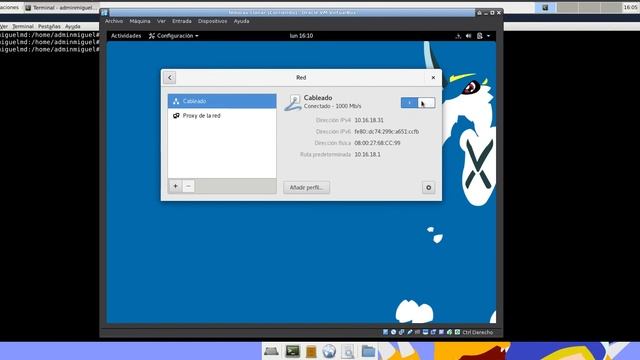Open VirtualBox Ver menu
Image resolution: width=640 pixels, height=360 pixels.
(161, 21)
